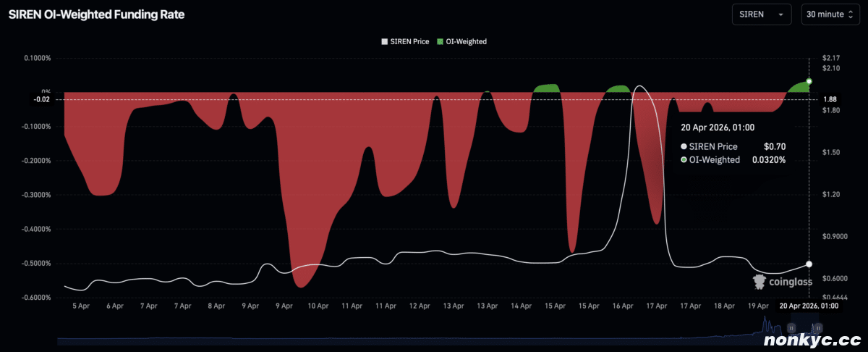The image size is (868, 352).
Task: Click the green OI-Weighted marker dot
Action: [x=809, y=81]
